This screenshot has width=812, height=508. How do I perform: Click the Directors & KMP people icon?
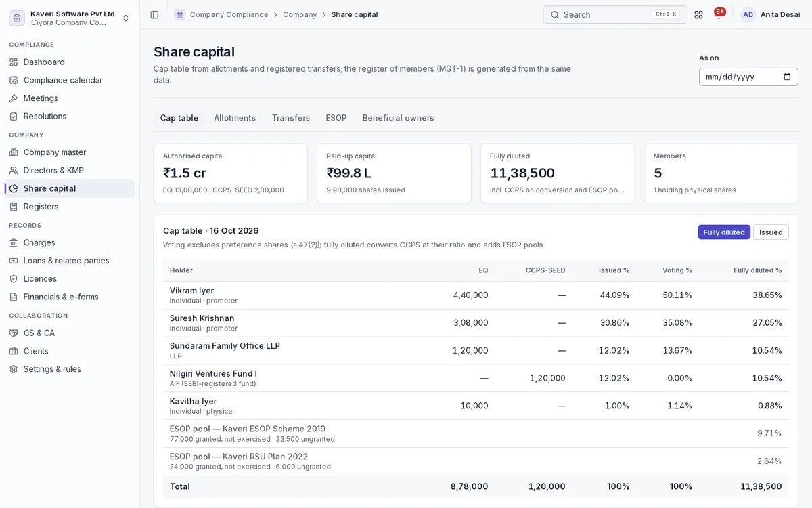pyautogui.click(x=14, y=171)
